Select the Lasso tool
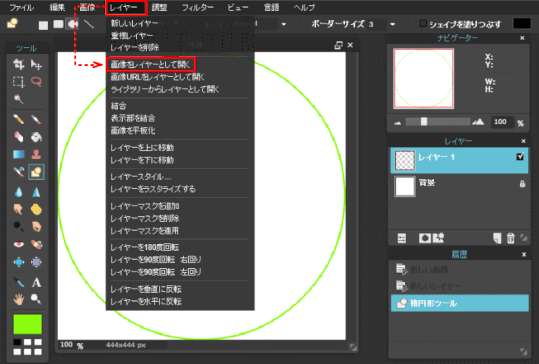Image resolution: width=539 pixels, height=364 pixels. point(36,81)
